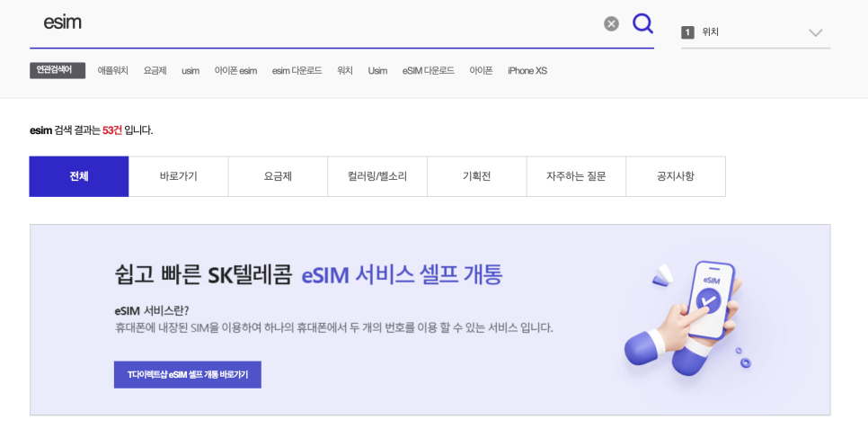Select related keyword 워치
Image resolution: width=868 pixels, height=429 pixels.
(345, 71)
